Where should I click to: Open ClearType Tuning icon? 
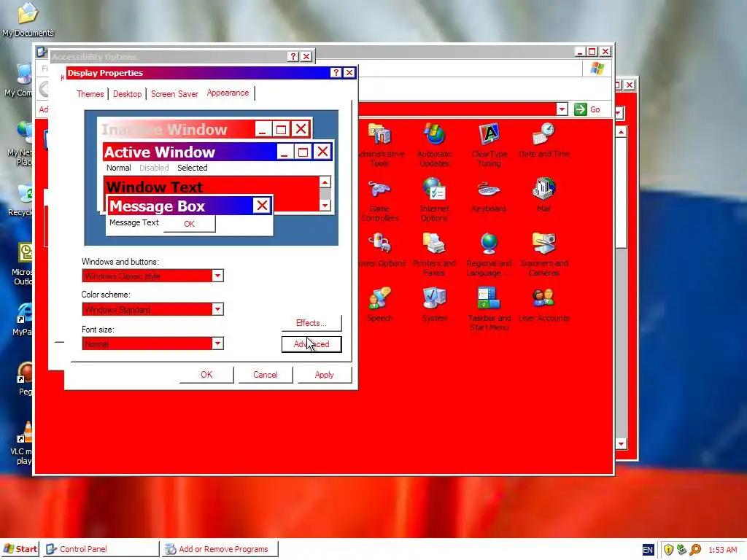point(489,144)
